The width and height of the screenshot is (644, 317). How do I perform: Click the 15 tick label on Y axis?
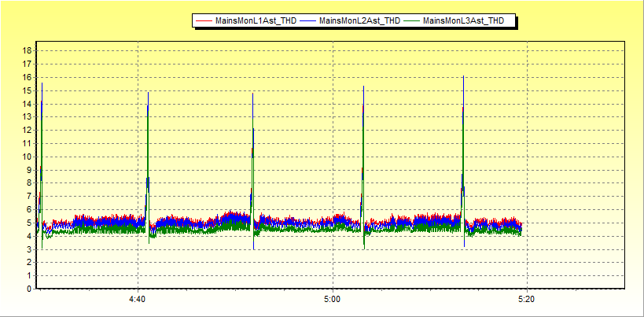pyautogui.click(x=26, y=90)
